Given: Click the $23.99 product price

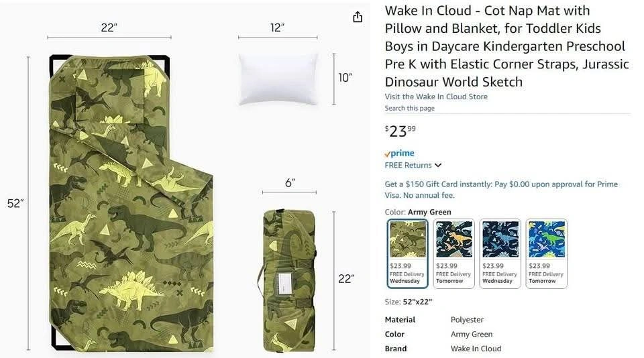Looking at the screenshot, I should (400, 131).
